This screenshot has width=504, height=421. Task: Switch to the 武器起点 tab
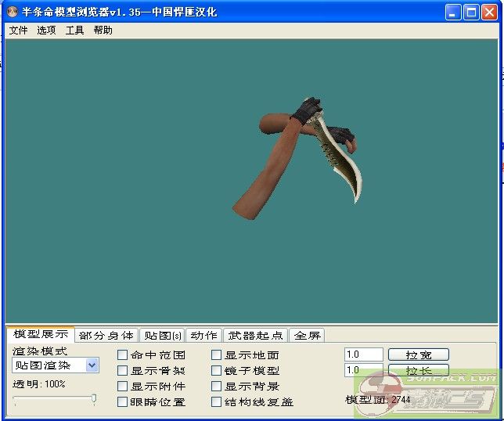[255, 336]
